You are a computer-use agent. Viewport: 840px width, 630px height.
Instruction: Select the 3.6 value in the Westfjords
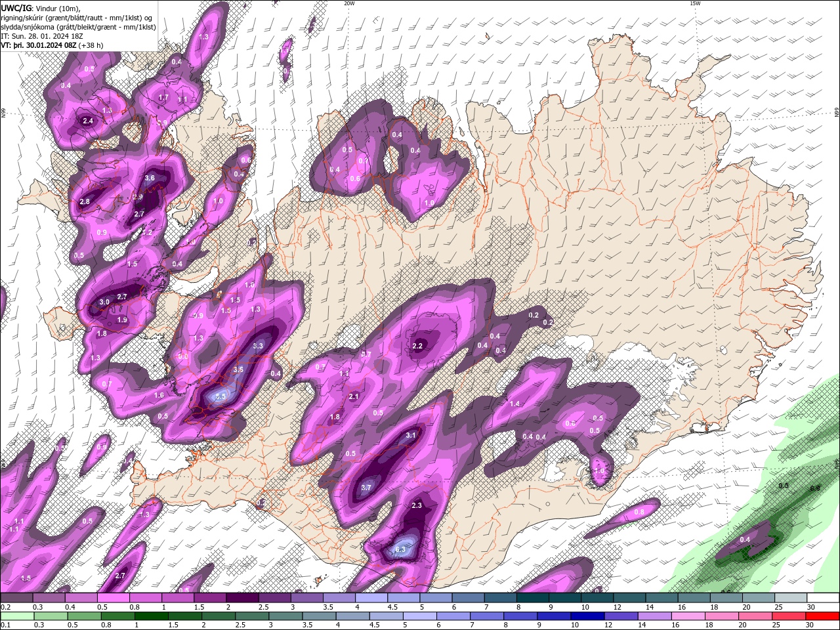pyautogui.click(x=150, y=178)
